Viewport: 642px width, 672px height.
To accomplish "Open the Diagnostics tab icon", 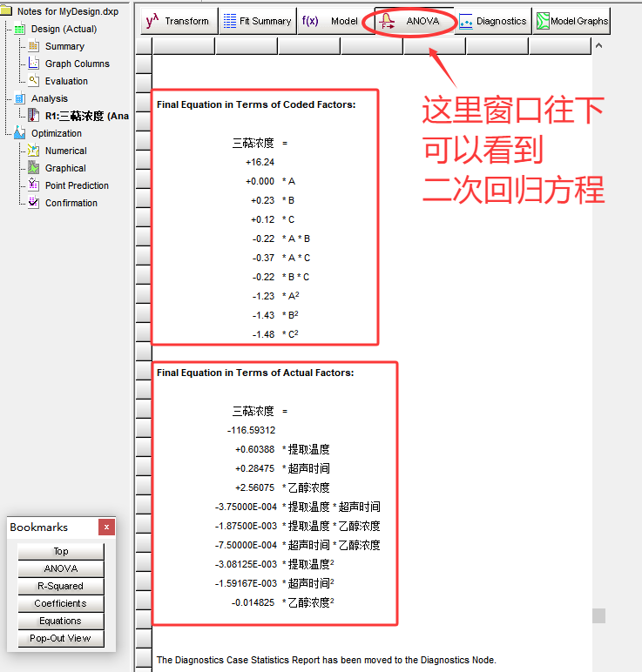I will point(466,21).
